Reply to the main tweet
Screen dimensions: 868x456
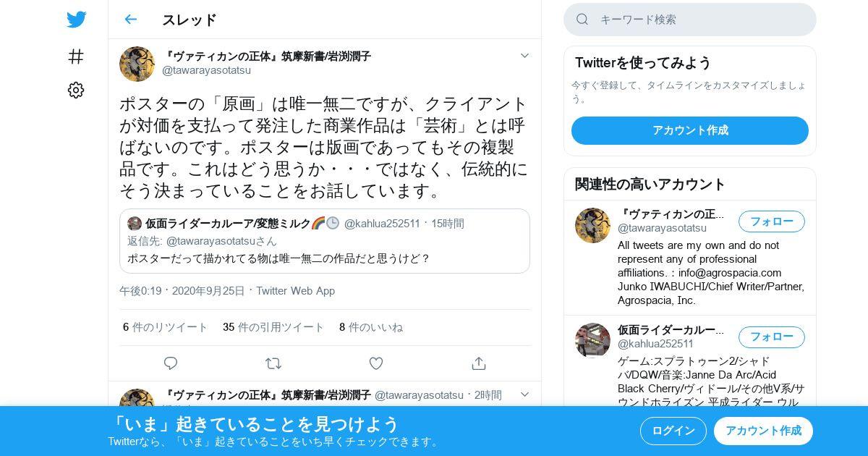tap(171, 363)
